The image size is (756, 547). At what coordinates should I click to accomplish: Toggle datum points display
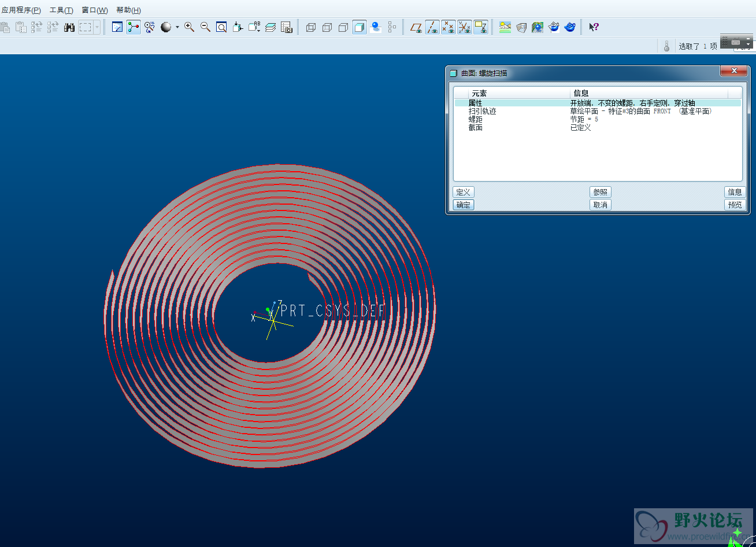(x=448, y=27)
